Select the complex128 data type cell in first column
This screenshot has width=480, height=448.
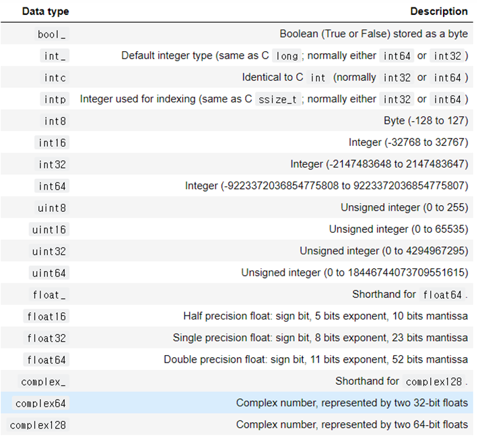point(38,425)
